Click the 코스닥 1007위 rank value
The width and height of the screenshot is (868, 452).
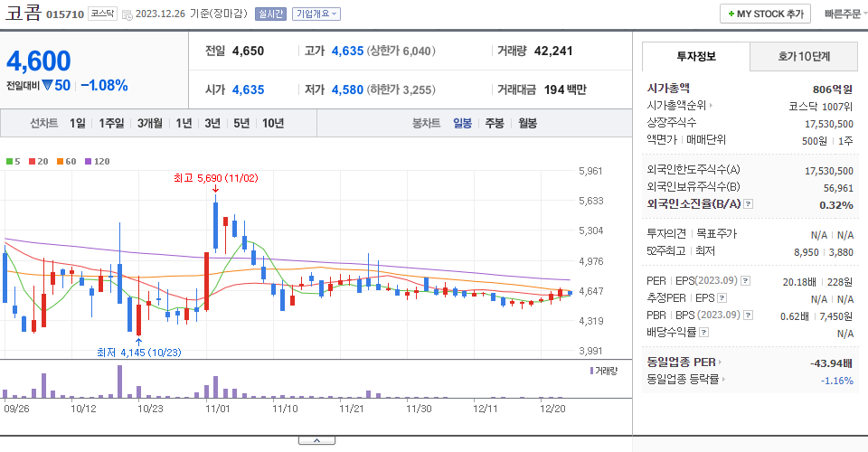(821, 107)
